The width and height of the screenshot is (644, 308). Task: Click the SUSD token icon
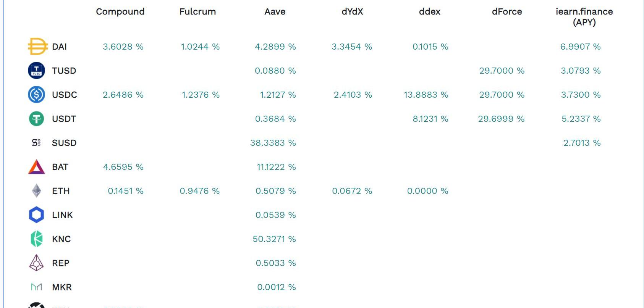(x=36, y=143)
